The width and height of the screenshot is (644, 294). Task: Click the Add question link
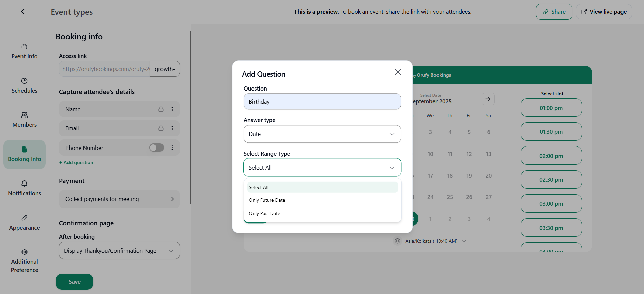click(x=76, y=162)
